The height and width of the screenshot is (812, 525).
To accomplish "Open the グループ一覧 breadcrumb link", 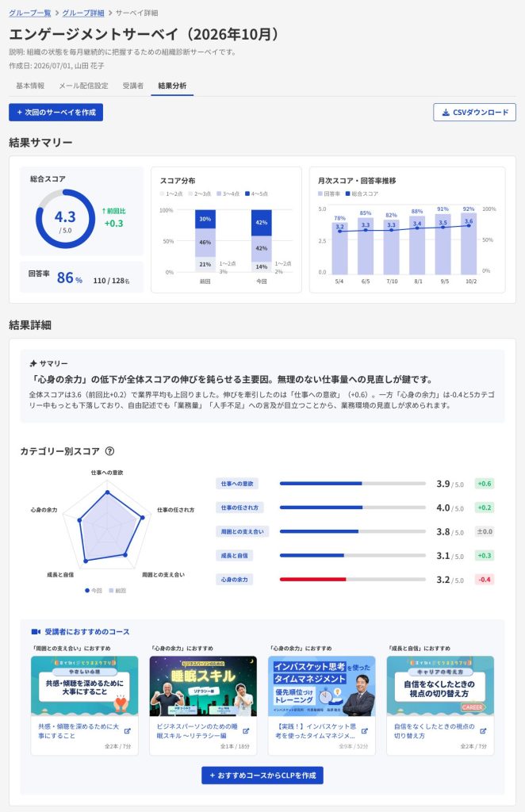I will pyautogui.click(x=29, y=13).
